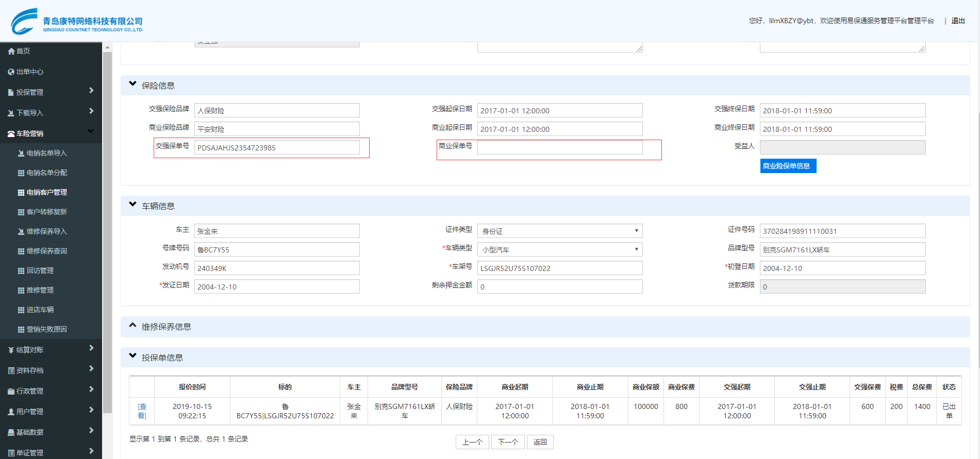980x459 pixels.
Task: Click the import icon beside 下载导入
Action: 11,113
